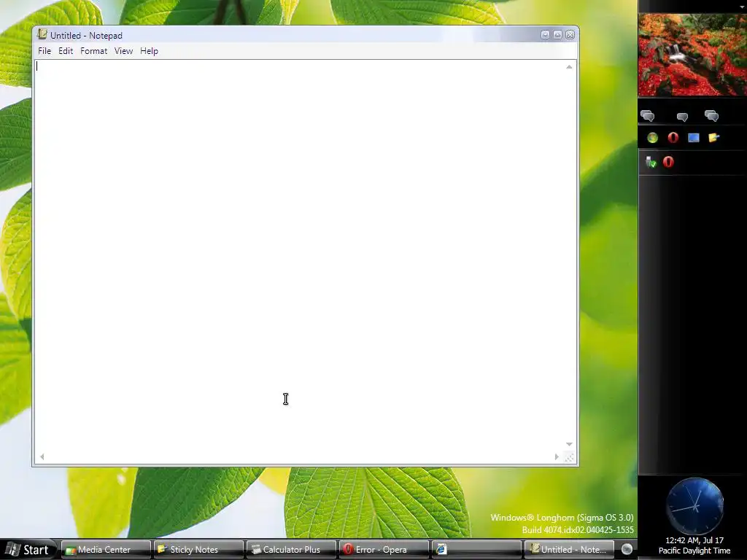This screenshot has width=747, height=560.
Task: Open the Format menu in Notepad
Action: (x=93, y=51)
